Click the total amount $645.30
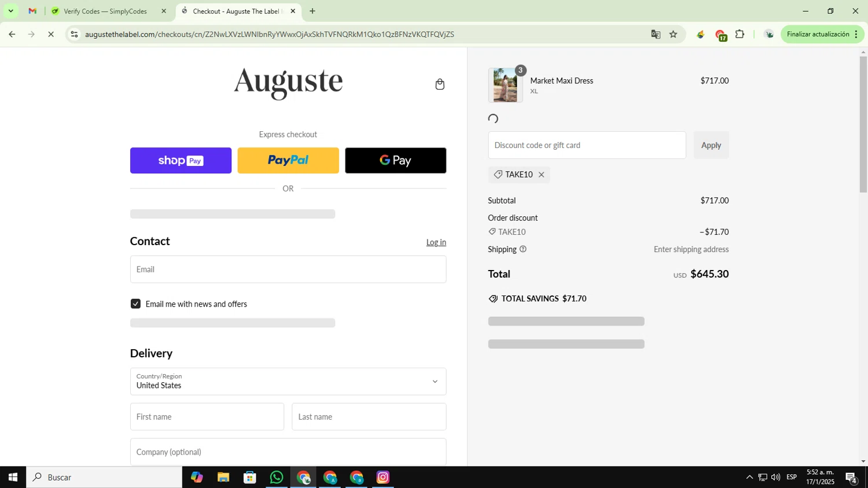Image resolution: width=868 pixels, height=488 pixels. pyautogui.click(x=709, y=274)
